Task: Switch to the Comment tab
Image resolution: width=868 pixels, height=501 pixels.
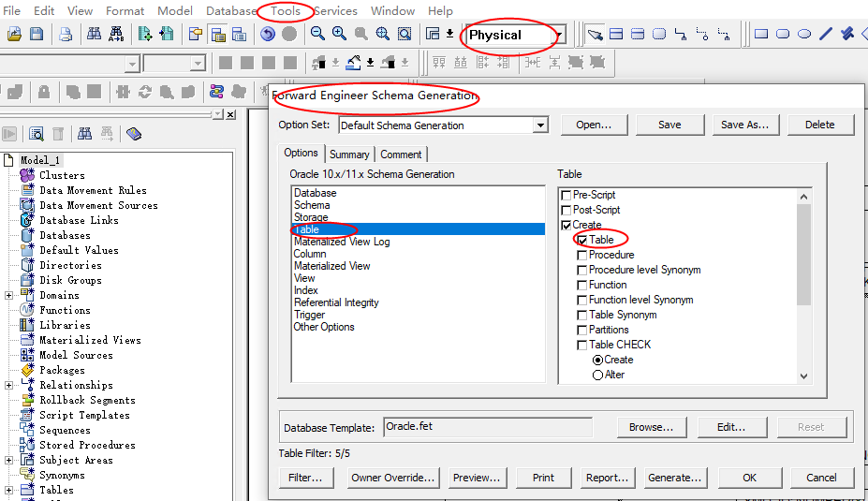Action: 401,155
